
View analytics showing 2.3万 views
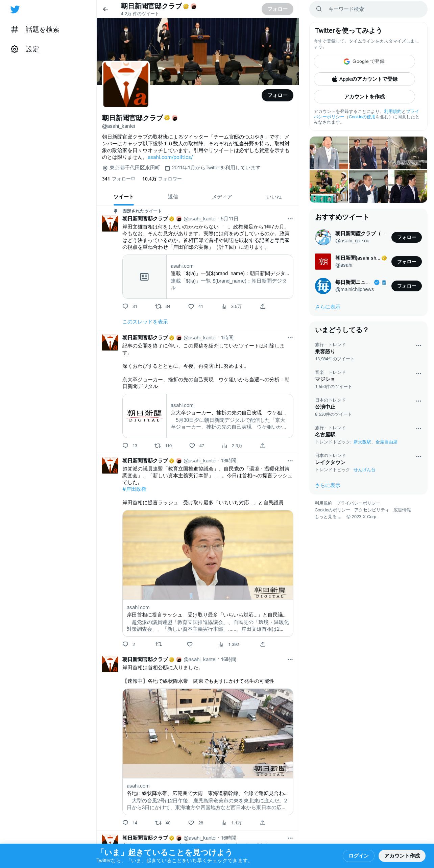coord(232,445)
